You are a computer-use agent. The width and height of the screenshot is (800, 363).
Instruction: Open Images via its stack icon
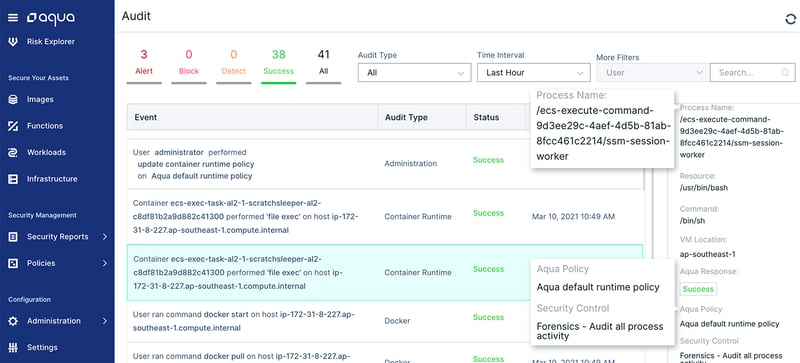coord(13,100)
